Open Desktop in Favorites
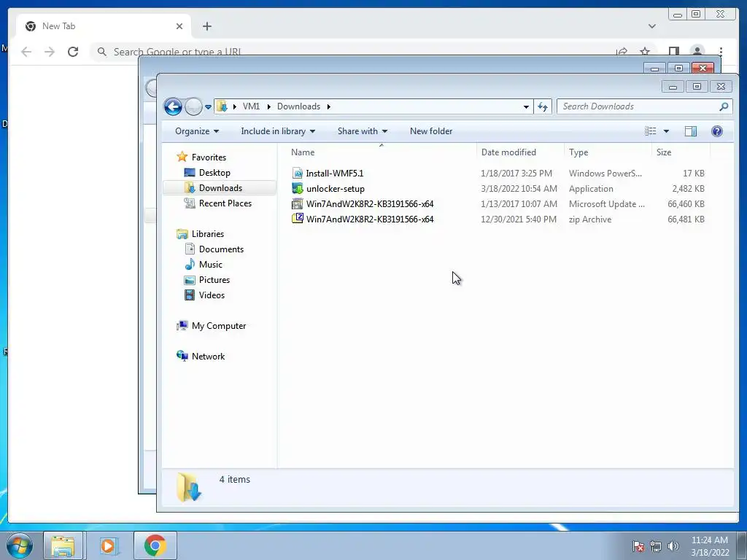The width and height of the screenshot is (747, 560). 214,172
